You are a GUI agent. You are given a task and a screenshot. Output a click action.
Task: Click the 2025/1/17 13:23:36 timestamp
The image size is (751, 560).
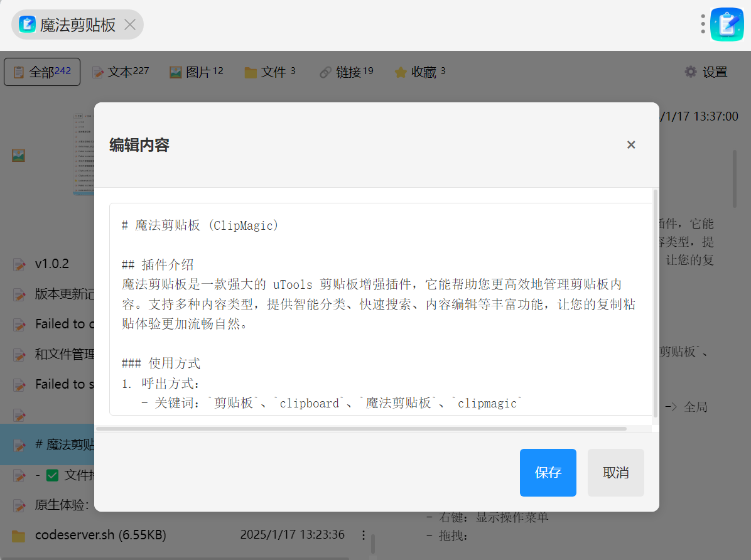pos(292,535)
